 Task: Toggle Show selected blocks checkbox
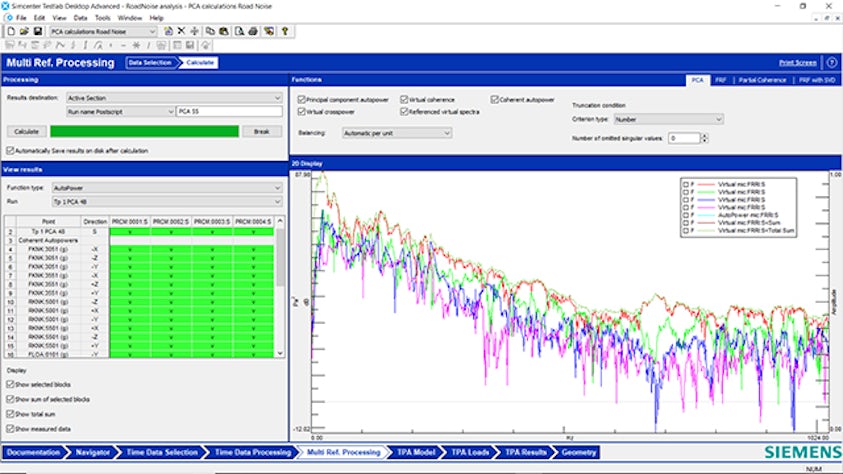(x=10, y=385)
